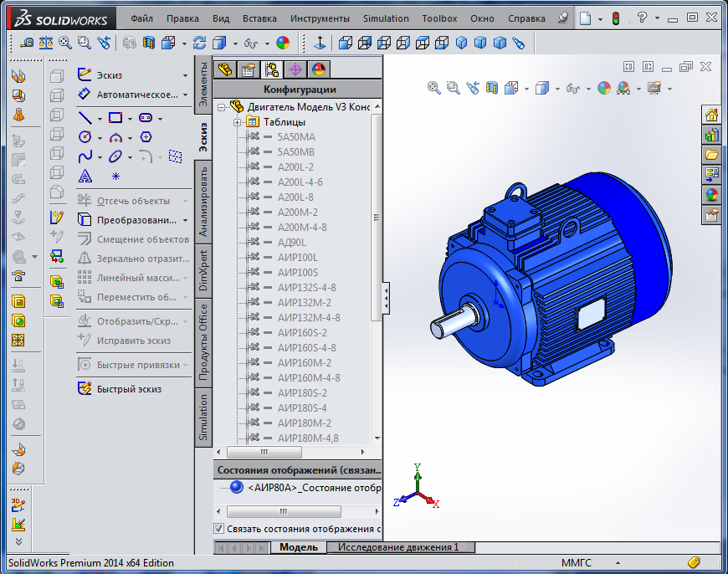Switch to the Элементы CommandManager tab
Screen dimensions: 728x574
click(x=203, y=84)
